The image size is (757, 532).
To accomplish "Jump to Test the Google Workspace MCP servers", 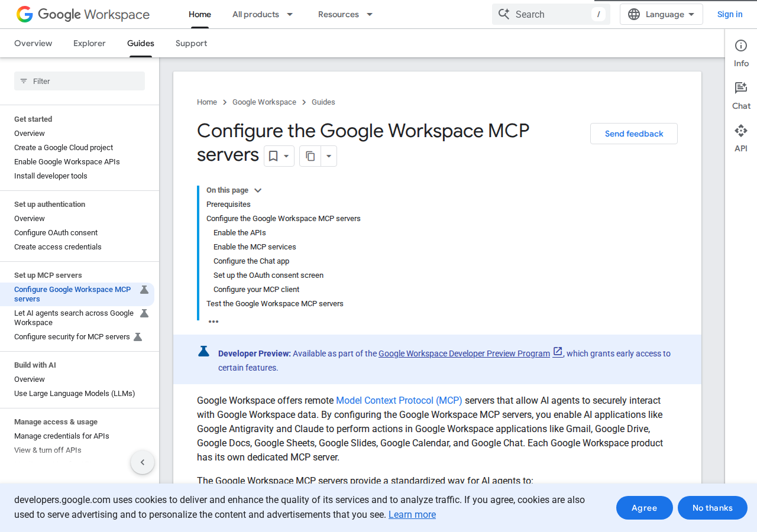I will pyautogui.click(x=275, y=304).
